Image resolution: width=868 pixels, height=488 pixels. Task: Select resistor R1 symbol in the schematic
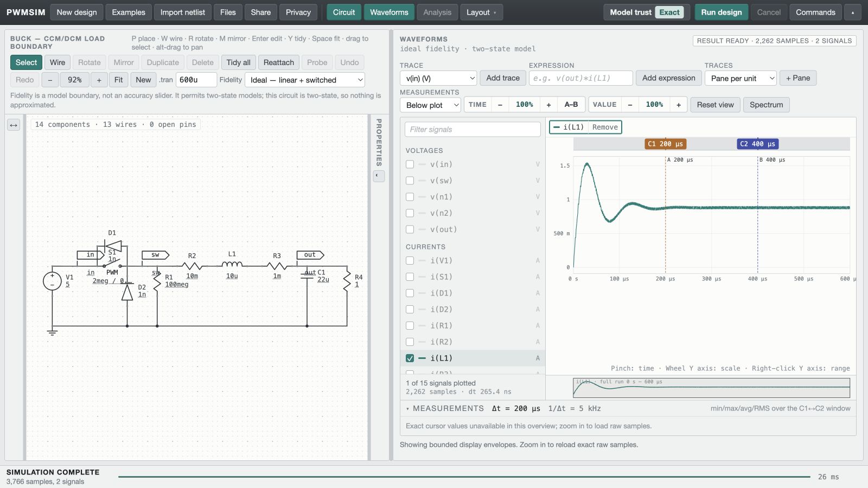coord(157,281)
